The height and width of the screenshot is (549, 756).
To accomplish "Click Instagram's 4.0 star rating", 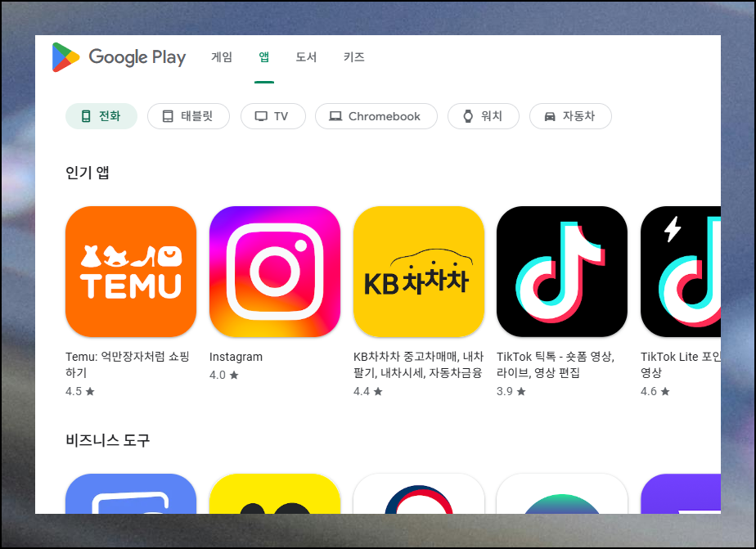I will pyautogui.click(x=223, y=375).
